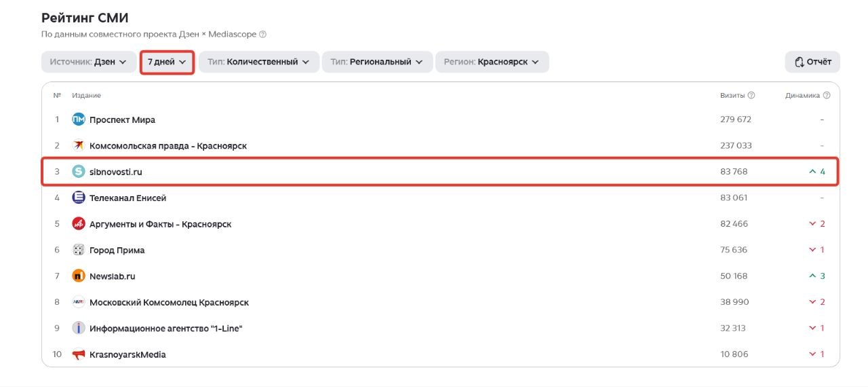Click the Издание column header
The width and height of the screenshot is (868, 387).
coord(87,96)
